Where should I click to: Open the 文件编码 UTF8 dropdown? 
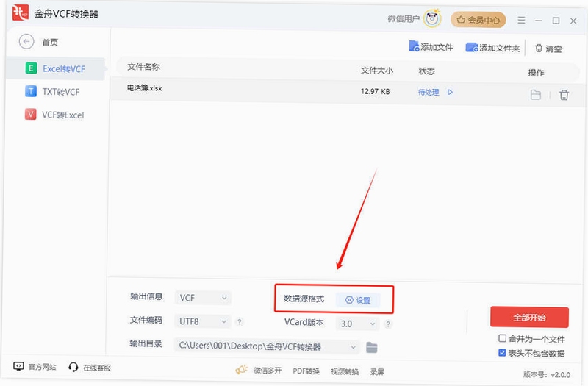tap(203, 321)
